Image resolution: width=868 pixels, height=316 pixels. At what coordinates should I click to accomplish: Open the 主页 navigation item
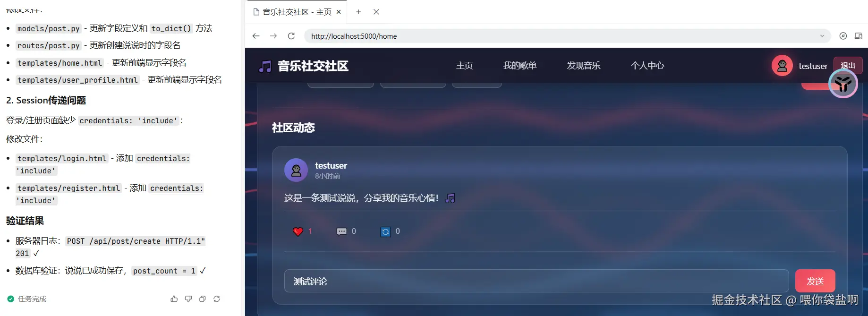pyautogui.click(x=464, y=66)
